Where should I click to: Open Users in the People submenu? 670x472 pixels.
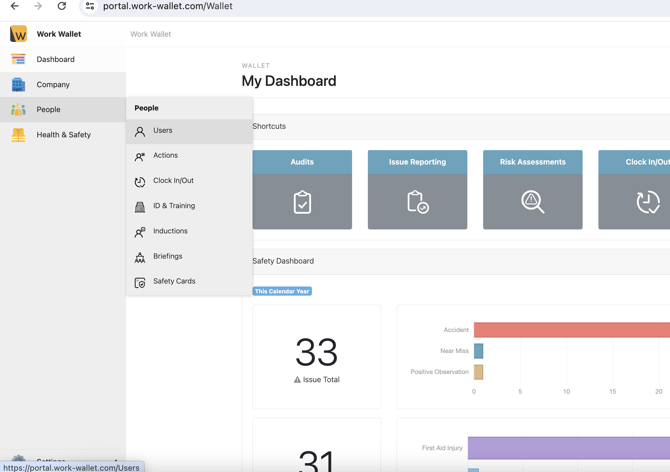pos(162,131)
